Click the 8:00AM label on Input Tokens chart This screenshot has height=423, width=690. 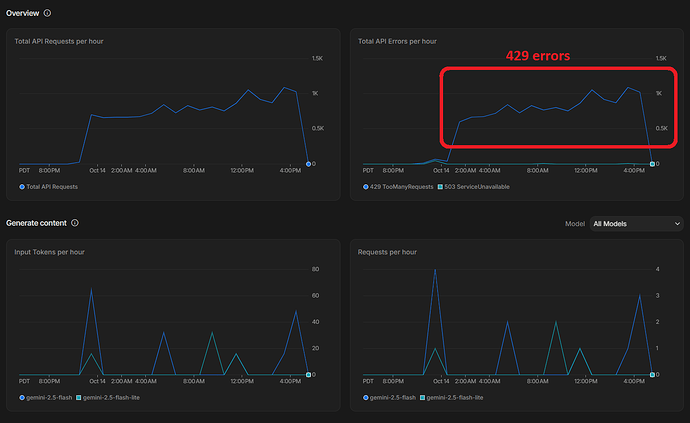(194, 381)
